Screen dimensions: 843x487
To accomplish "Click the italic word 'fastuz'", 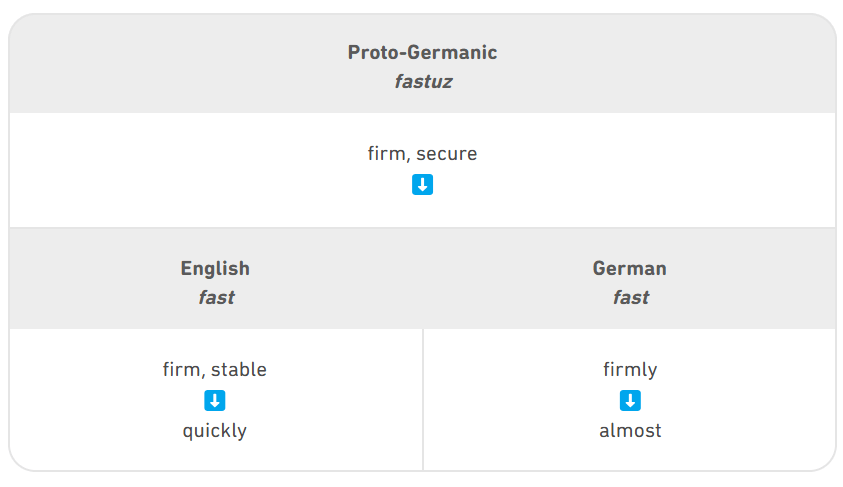I will coord(424,82).
